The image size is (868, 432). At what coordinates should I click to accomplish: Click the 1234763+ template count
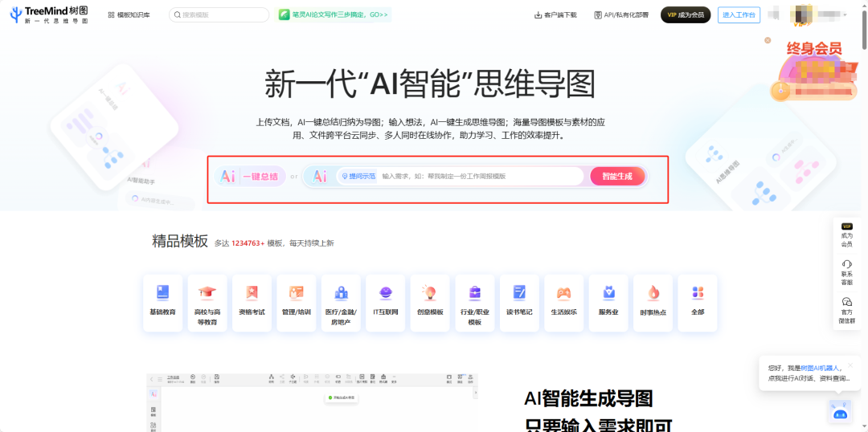tap(248, 243)
